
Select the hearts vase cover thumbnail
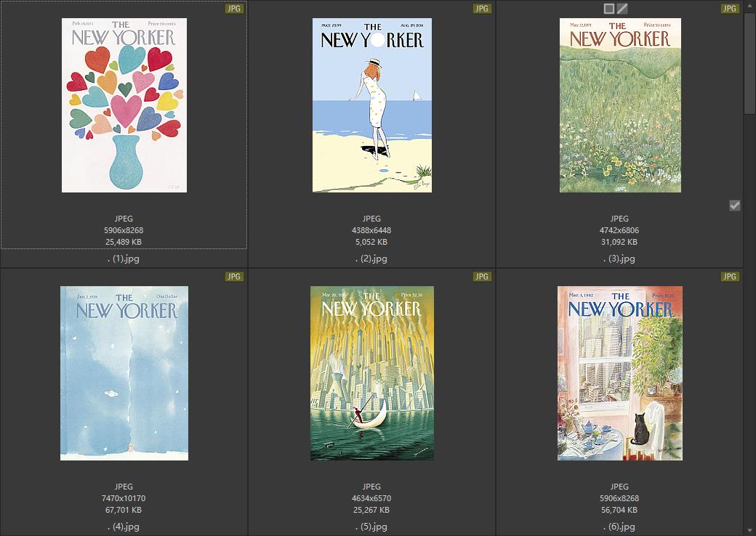124,105
